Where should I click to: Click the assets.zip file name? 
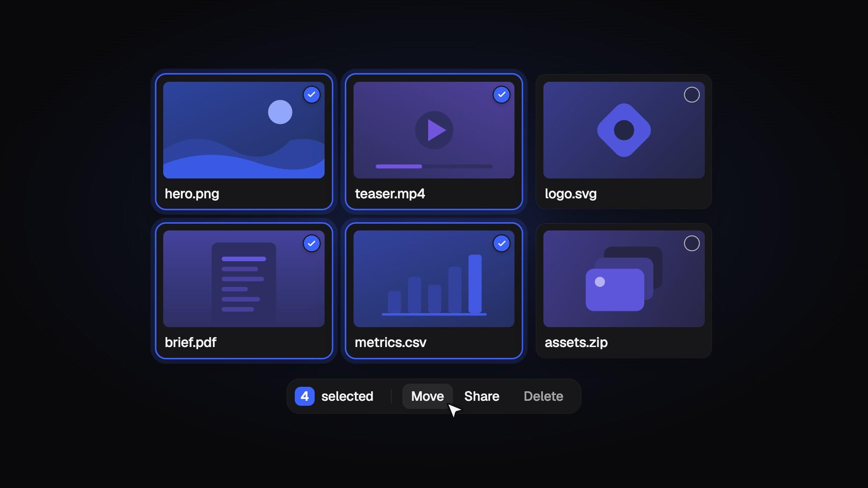tap(576, 343)
